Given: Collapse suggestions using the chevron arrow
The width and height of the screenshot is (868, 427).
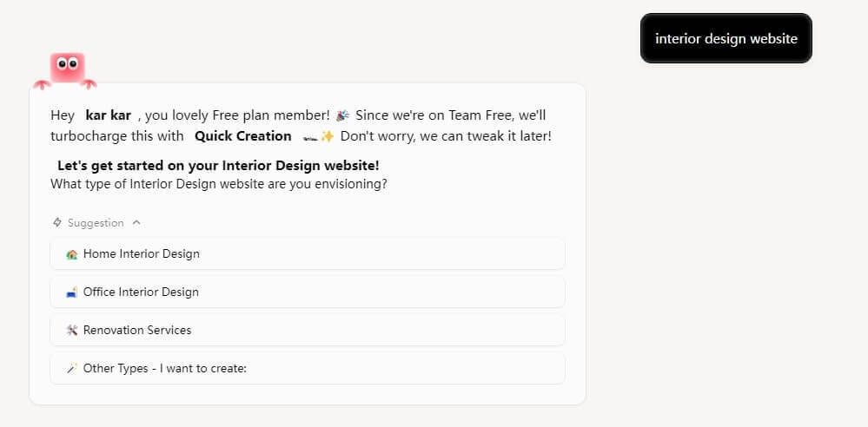Looking at the screenshot, I should (x=136, y=223).
